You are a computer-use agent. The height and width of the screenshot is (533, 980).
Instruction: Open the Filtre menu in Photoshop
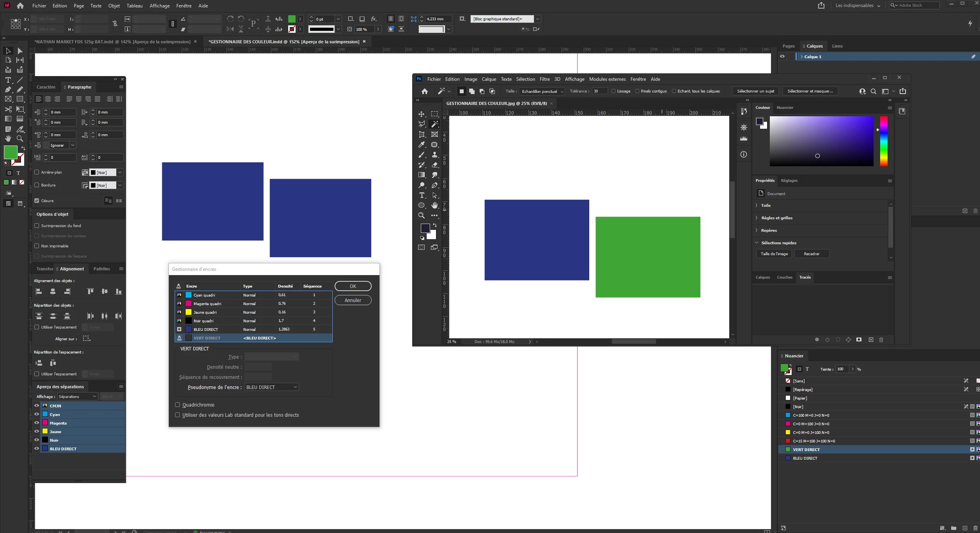[544, 79]
